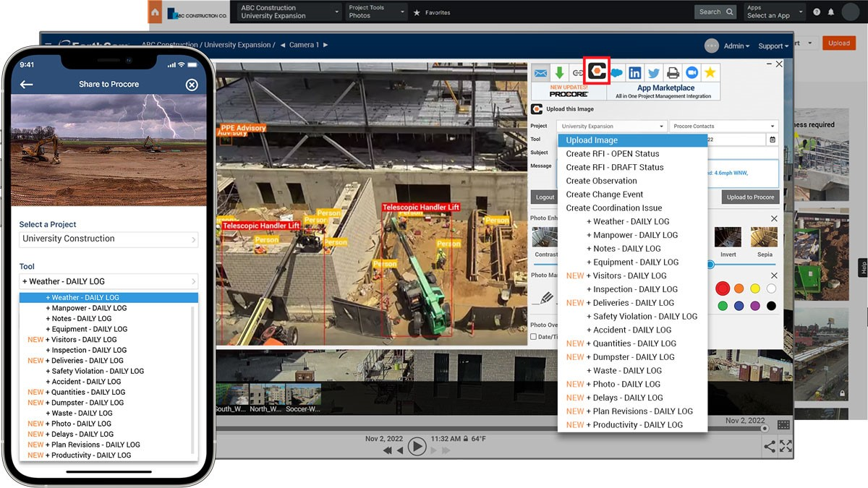Click the Salesforce cloud icon

click(616, 72)
